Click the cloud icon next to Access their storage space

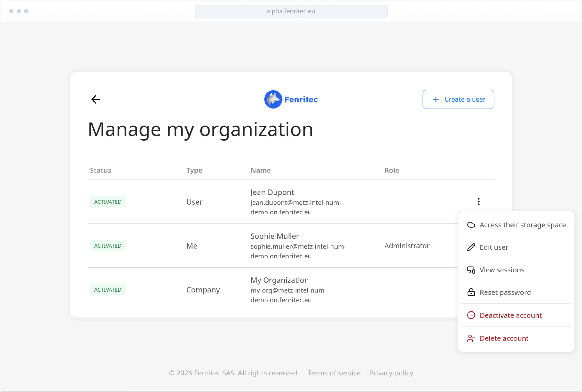[x=471, y=225]
